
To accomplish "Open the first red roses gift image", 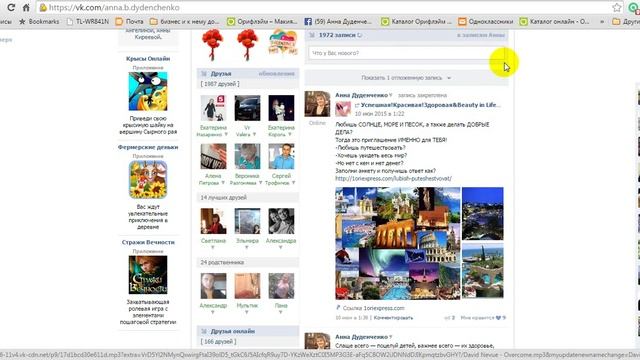I will (x=212, y=44).
